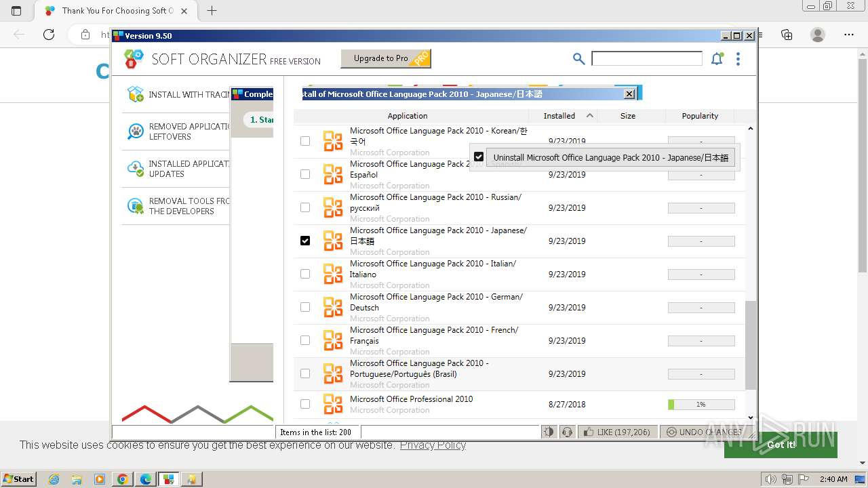Open the browser profile avatar
This screenshot has height=488, width=868.
(x=818, y=35)
